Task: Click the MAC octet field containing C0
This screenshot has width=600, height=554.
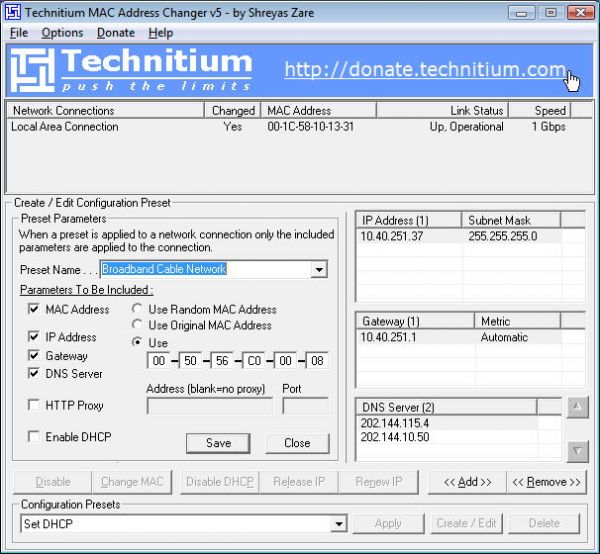Action: pyautogui.click(x=254, y=361)
